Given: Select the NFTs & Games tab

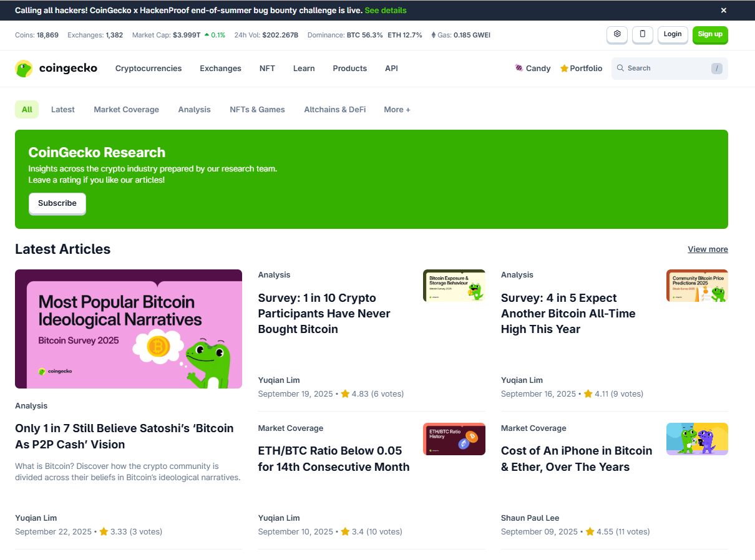Looking at the screenshot, I should pyautogui.click(x=257, y=110).
